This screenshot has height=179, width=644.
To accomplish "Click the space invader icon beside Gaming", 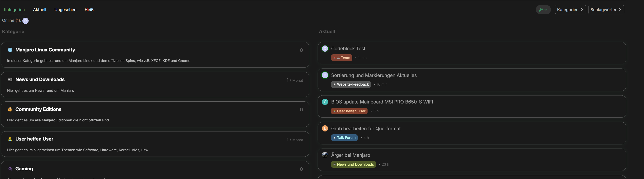I will tap(10, 169).
